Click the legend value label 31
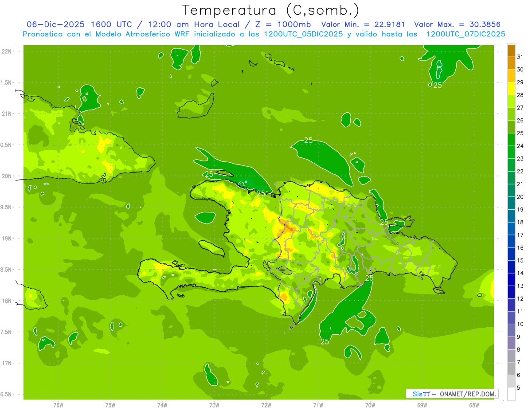This screenshot has width=532, height=411. 520,57
